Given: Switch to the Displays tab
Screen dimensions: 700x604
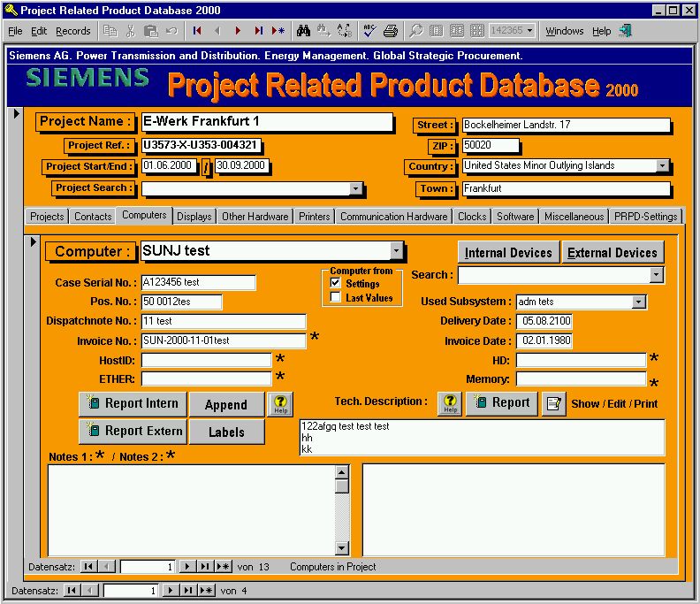Looking at the screenshot, I should [x=194, y=217].
